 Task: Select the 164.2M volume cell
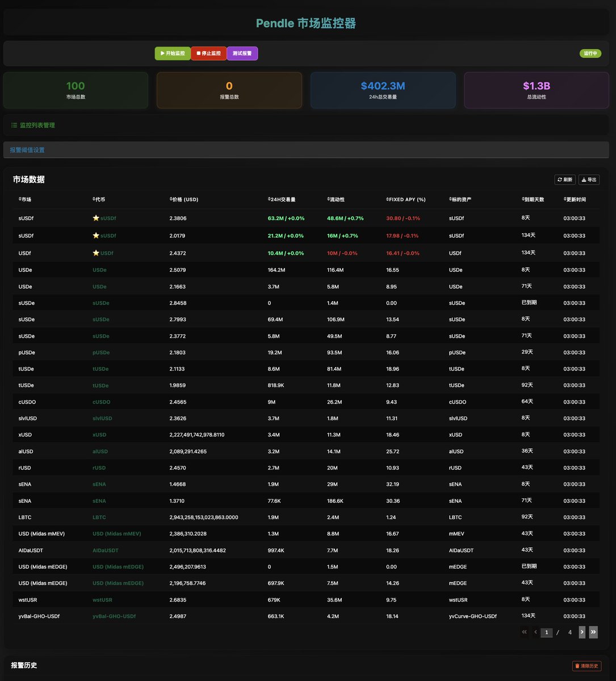(276, 270)
